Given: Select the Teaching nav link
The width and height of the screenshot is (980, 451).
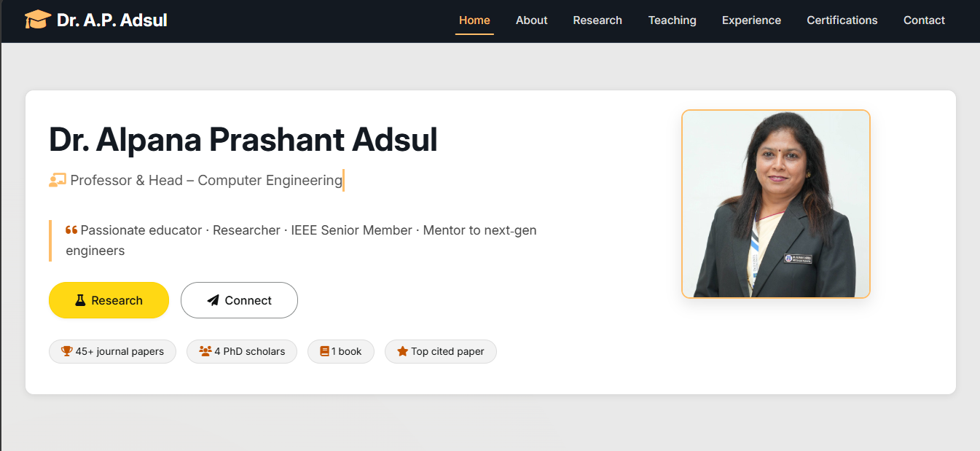Looking at the screenshot, I should tap(672, 20).
